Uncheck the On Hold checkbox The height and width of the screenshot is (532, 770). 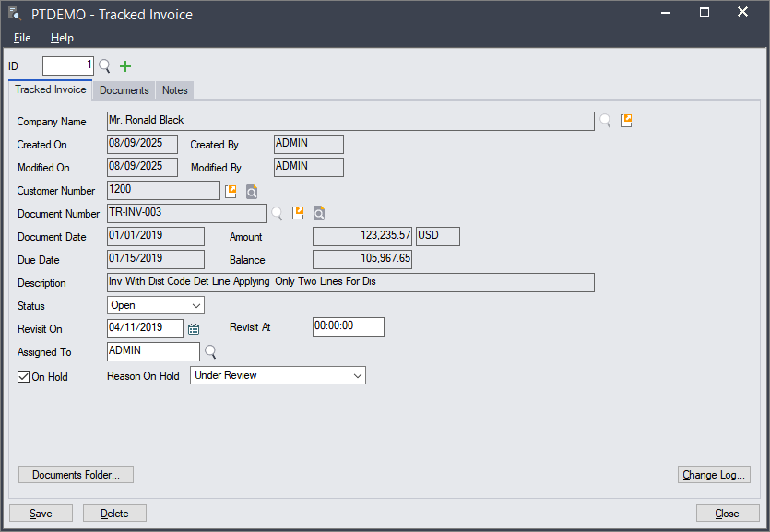pos(24,376)
